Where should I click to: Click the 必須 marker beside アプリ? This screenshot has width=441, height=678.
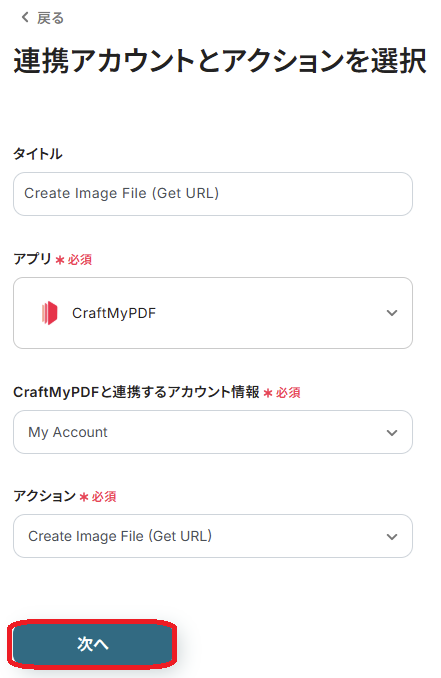[x=80, y=259]
